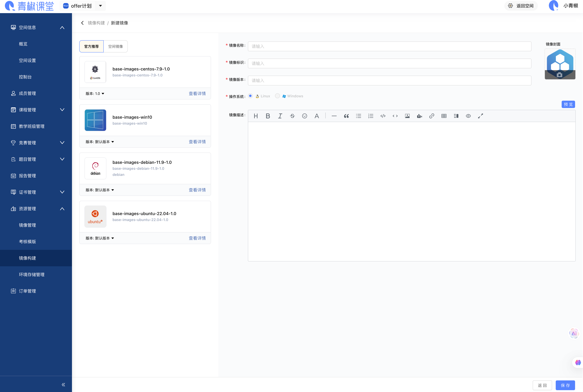Insert image using picture icon

pyautogui.click(x=407, y=116)
